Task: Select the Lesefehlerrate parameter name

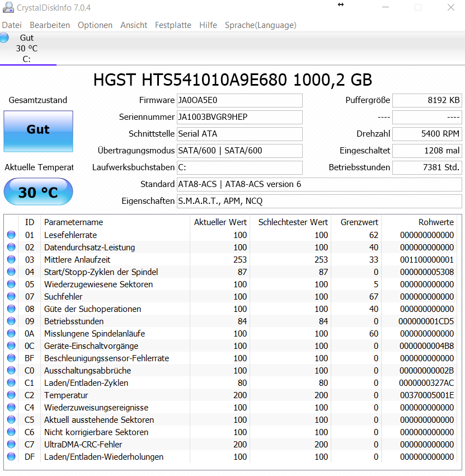Action: [71, 235]
